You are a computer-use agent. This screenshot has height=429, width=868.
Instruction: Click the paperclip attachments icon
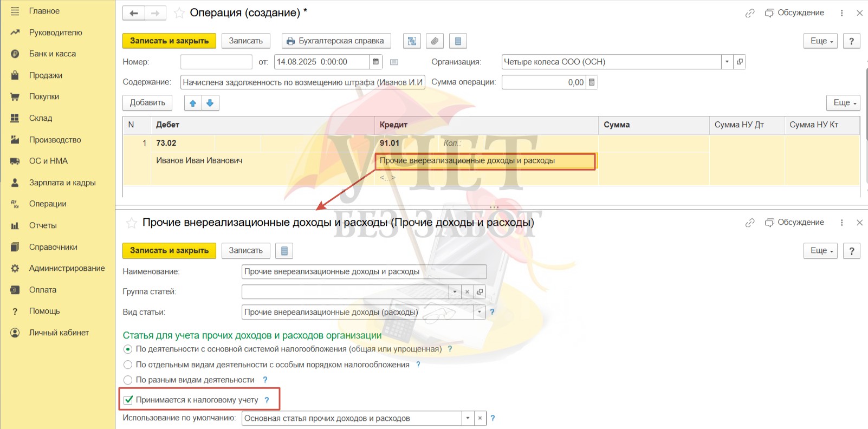[435, 41]
